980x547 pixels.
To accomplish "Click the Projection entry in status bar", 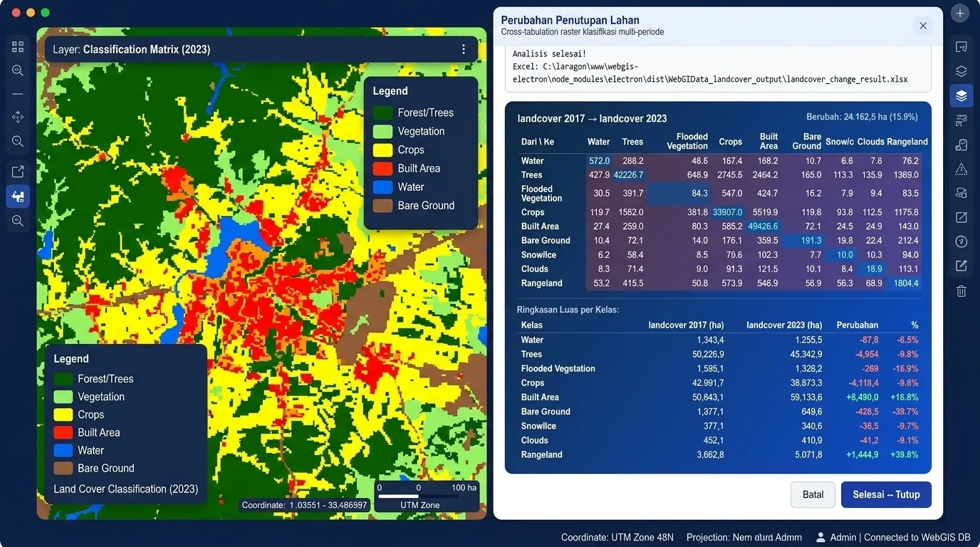I will point(744,538).
